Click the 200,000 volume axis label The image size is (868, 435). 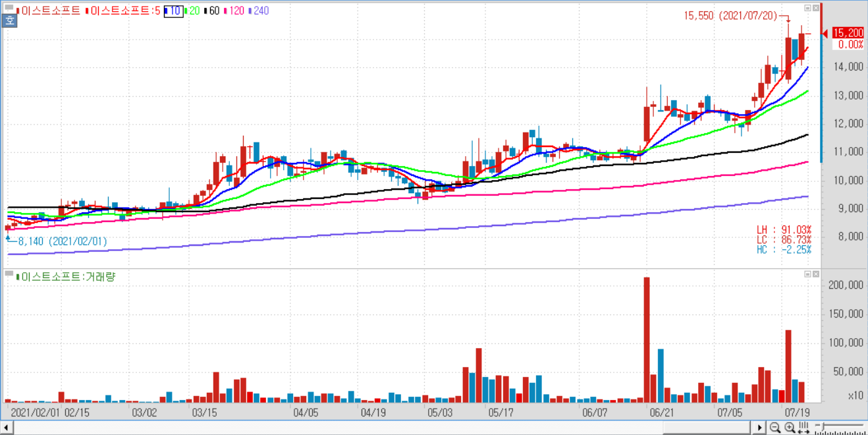(846, 285)
